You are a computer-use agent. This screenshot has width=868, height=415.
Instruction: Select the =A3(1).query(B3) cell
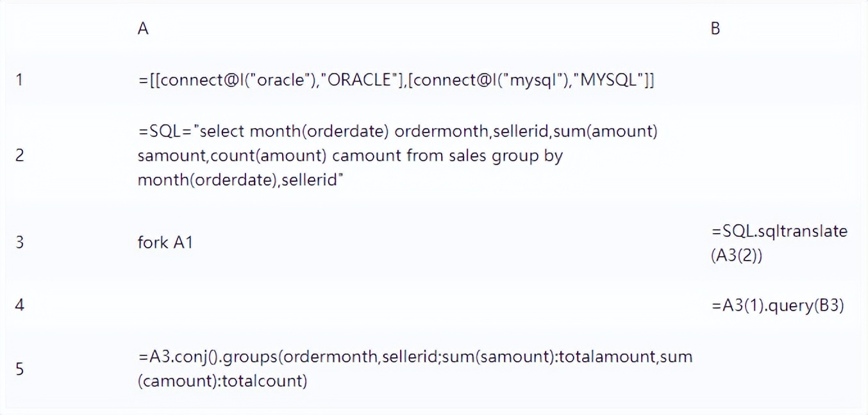coord(777,306)
